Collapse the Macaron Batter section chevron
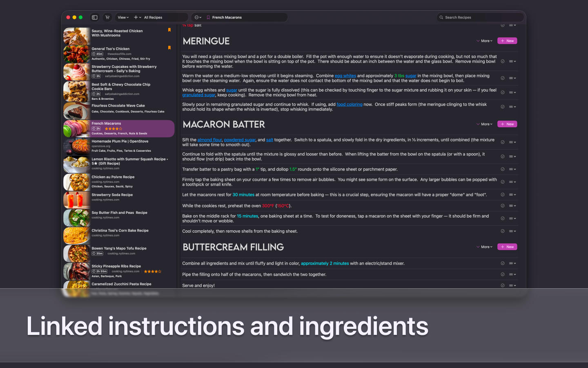The height and width of the screenshot is (368, 588). click(478, 124)
